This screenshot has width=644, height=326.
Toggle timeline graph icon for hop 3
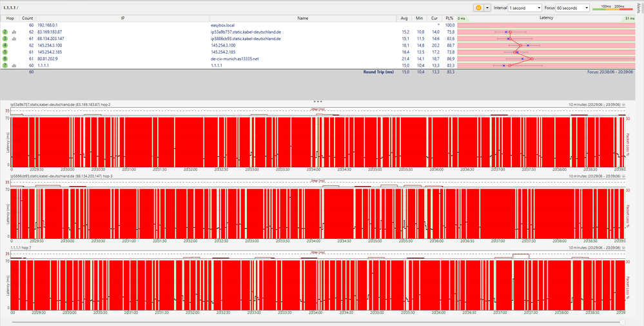pyautogui.click(x=14, y=39)
